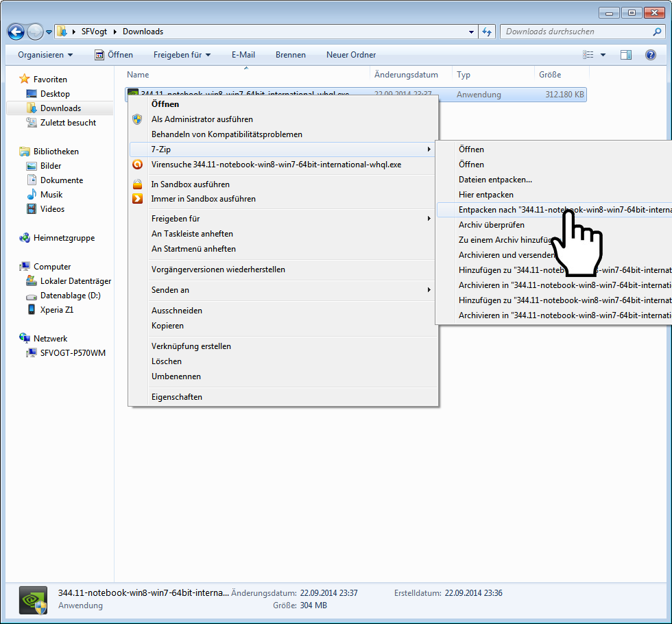Click the Computer icon in the sidebar
The height and width of the screenshot is (624, 672).
(25, 267)
